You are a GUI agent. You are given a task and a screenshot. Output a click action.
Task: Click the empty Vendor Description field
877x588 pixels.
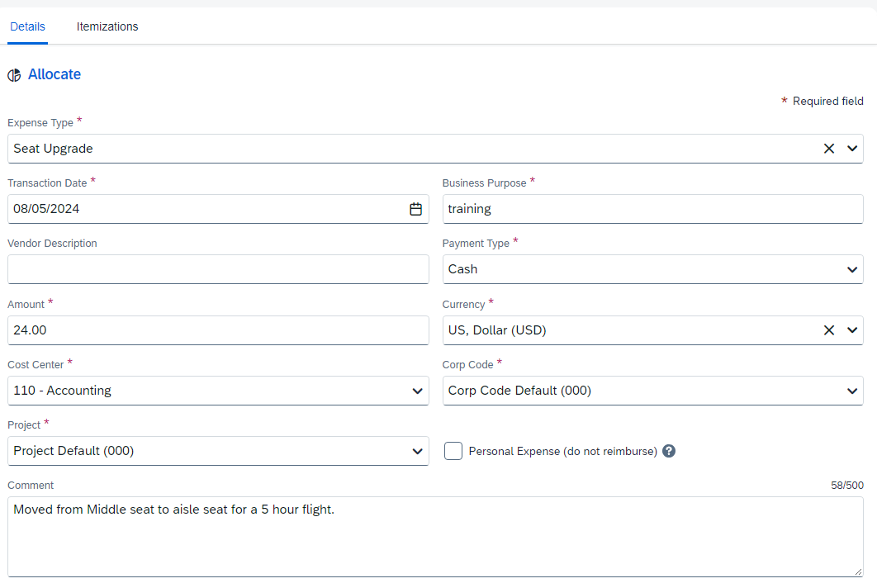(218, 270)
